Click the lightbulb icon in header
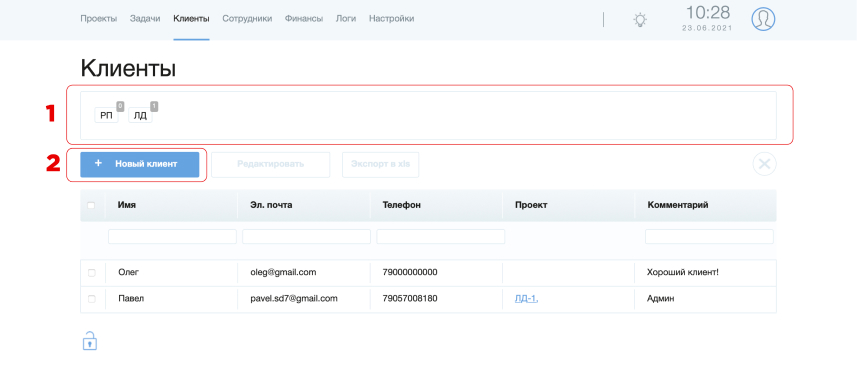857x376 pixels. [639, 20]
